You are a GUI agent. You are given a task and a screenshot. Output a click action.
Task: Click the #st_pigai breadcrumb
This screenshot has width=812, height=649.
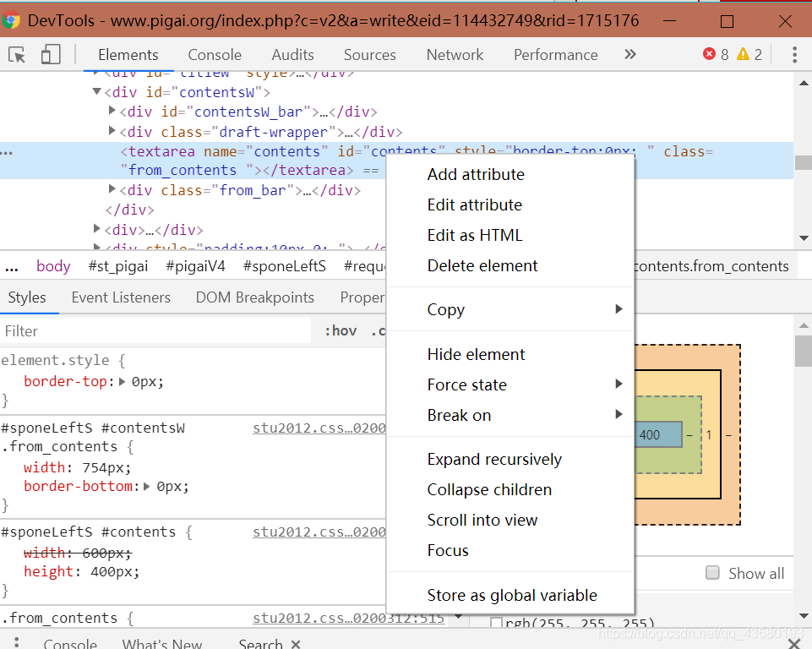pos(118,266)
